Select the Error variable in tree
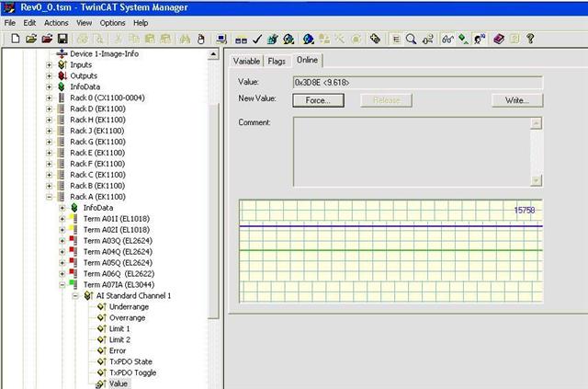This screenshot has width=588, height=389. (118, 350)
